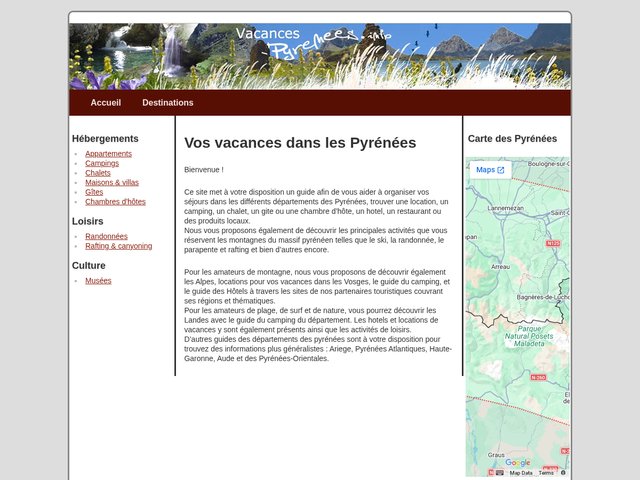The height and width of the screenshot is (480, 640).
Task: Open the Musées link
Action: click(98, 280)
